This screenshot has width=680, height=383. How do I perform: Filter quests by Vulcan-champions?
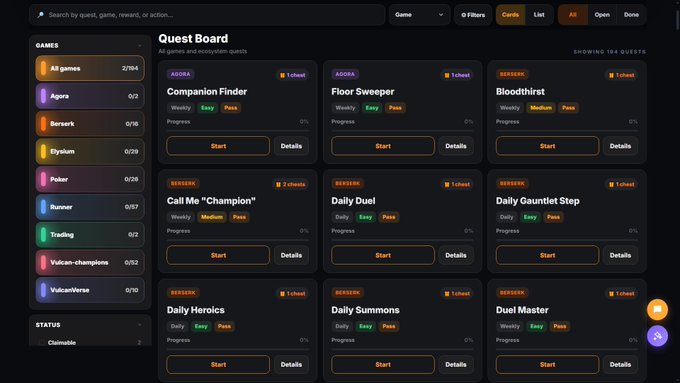pyautogui.click(x=90, y=262)
